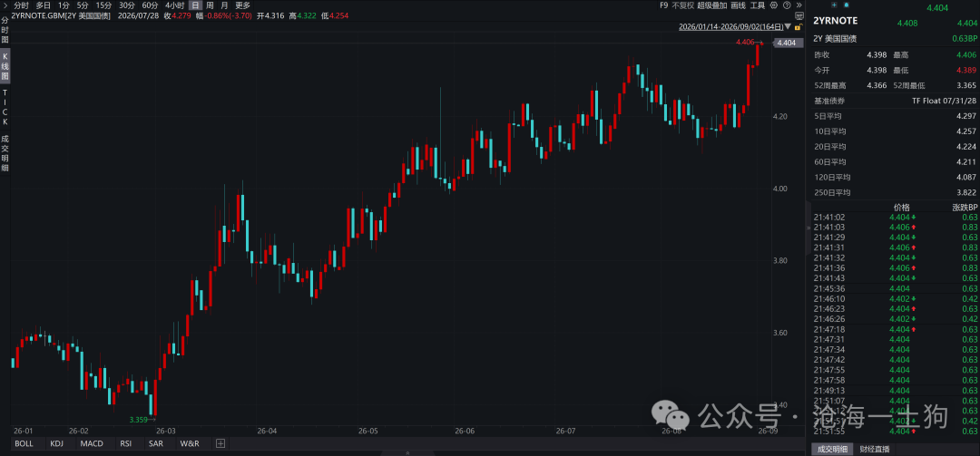The image size is (980, 456).
Task: Open the help question-mark icon
Action: pyautogui.click(x=786, y=5)
